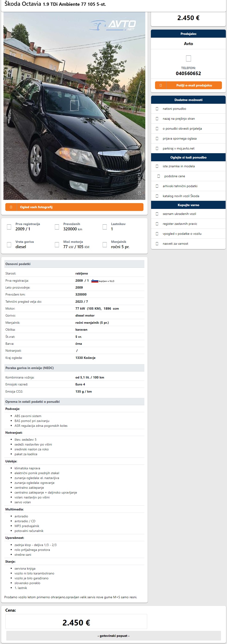The width and height of the screenshot is (227, 644).
Task: Click the icon beside 'arhivski tehnični podatki'
Action: point(157,186)
